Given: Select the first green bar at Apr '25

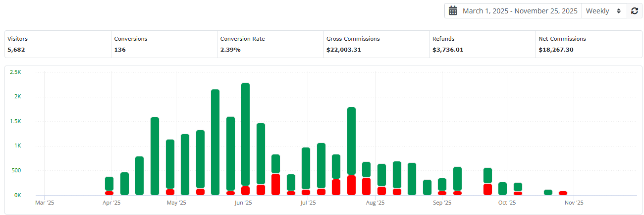Looking at the screenshot, I should tap(109, 183).
